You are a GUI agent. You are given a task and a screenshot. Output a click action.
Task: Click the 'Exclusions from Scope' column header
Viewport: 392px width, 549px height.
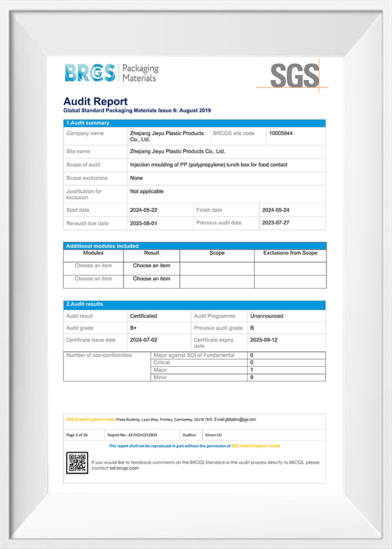point(290,253)
